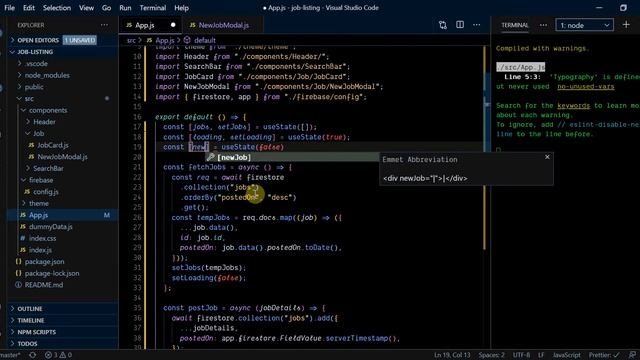Open the Run menu
640x360 pixels.
[x=125, y=8]
